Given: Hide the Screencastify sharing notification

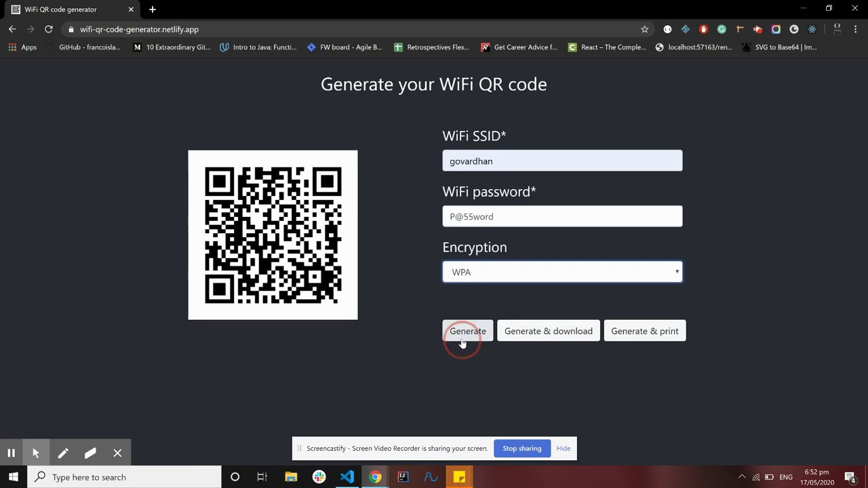Looking at the screenshot, I should (x=564, y=448).
